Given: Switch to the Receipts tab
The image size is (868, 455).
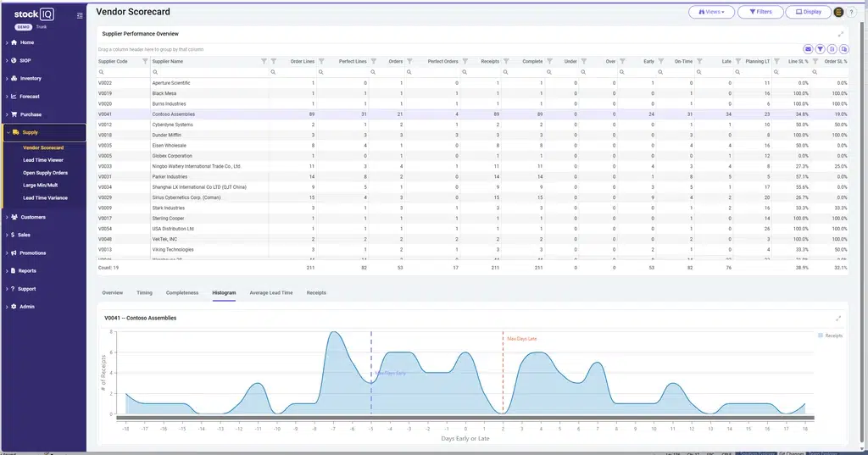Looking at the screenshot, I should (x=316, y=293).
